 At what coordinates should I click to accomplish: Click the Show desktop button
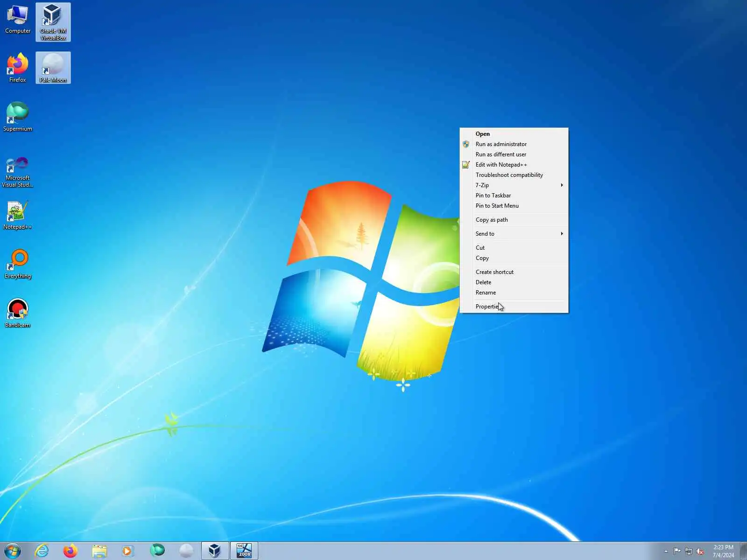coord(743,551)
